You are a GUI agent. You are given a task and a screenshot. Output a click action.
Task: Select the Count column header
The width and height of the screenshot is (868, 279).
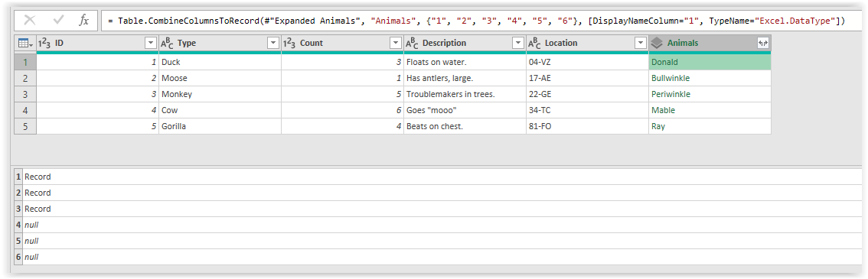pos(343,43)
